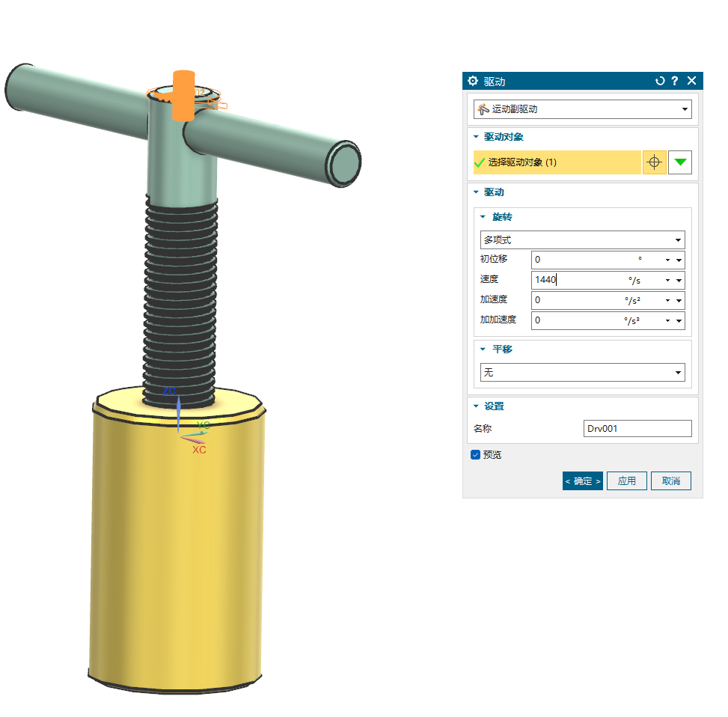The height and width of the screenshot is (717, 728).
Task: Collapse the 旋转 rotation group
Action: pos(483,217)
